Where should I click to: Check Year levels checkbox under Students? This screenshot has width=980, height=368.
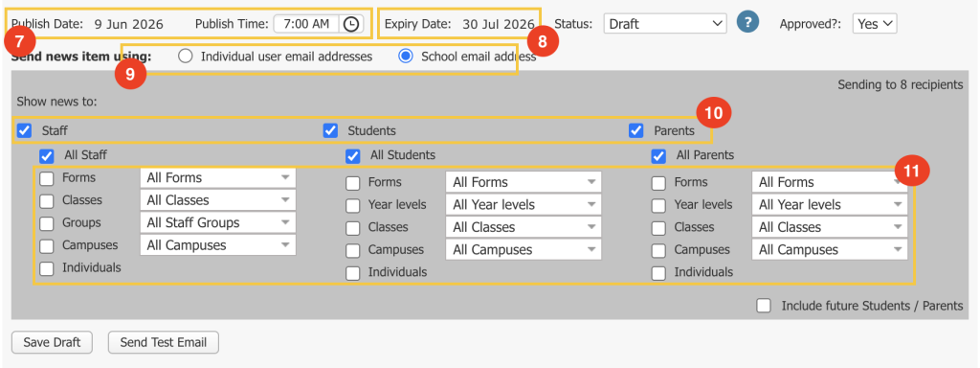click(x=353, y=206)
